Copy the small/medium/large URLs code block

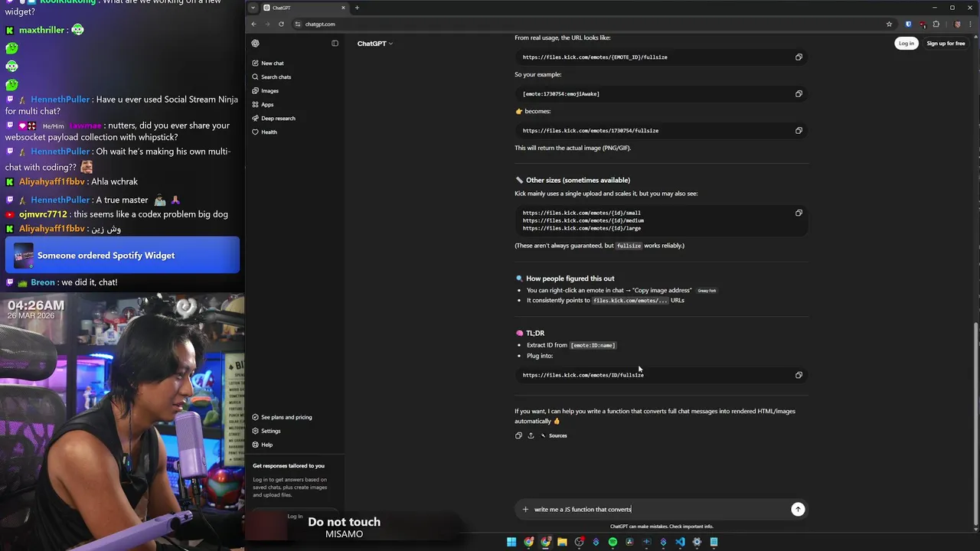pyautogui.click(x=799, y=213)
